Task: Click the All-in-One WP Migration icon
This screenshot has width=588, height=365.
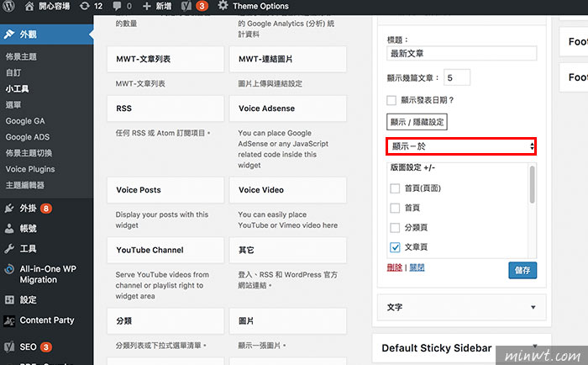Action: click(9, 269)
